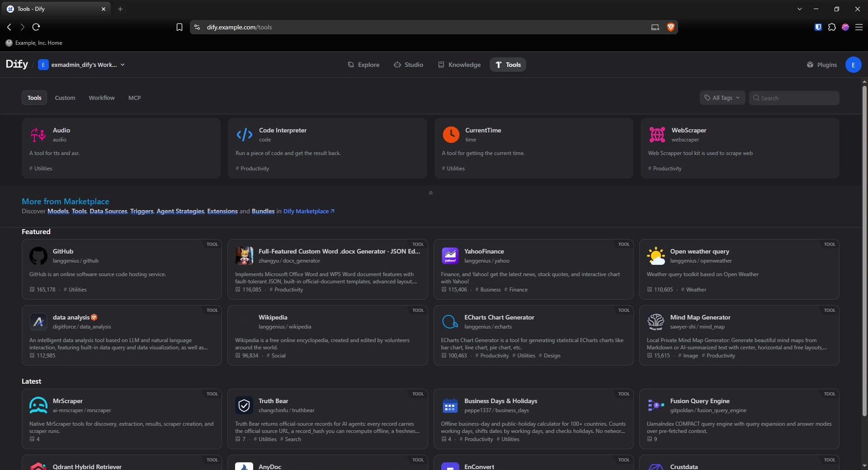Click the Weather tag on Open weather card
Viewport: 868px width, 470px height.
(693, 290)
